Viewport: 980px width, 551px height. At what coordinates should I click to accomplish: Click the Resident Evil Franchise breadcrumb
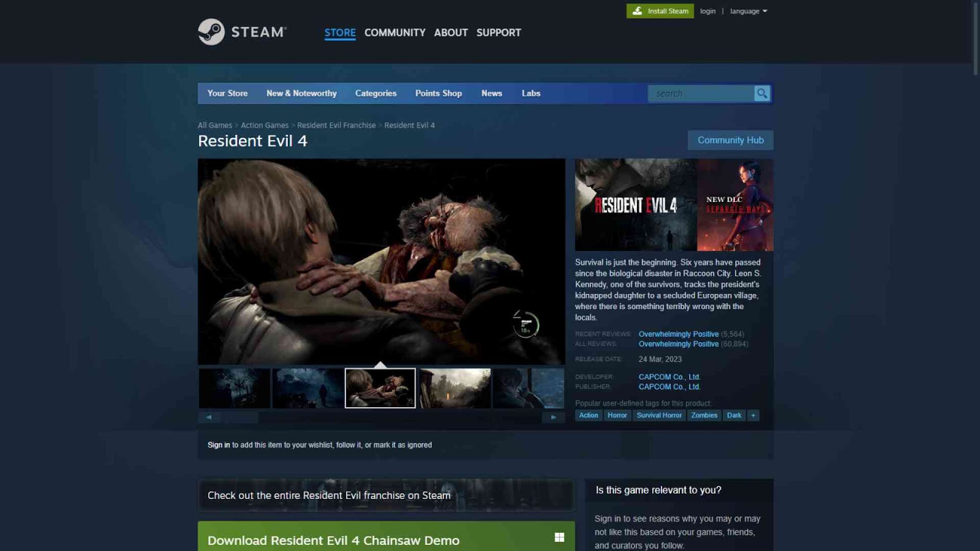tap(336, 125)
